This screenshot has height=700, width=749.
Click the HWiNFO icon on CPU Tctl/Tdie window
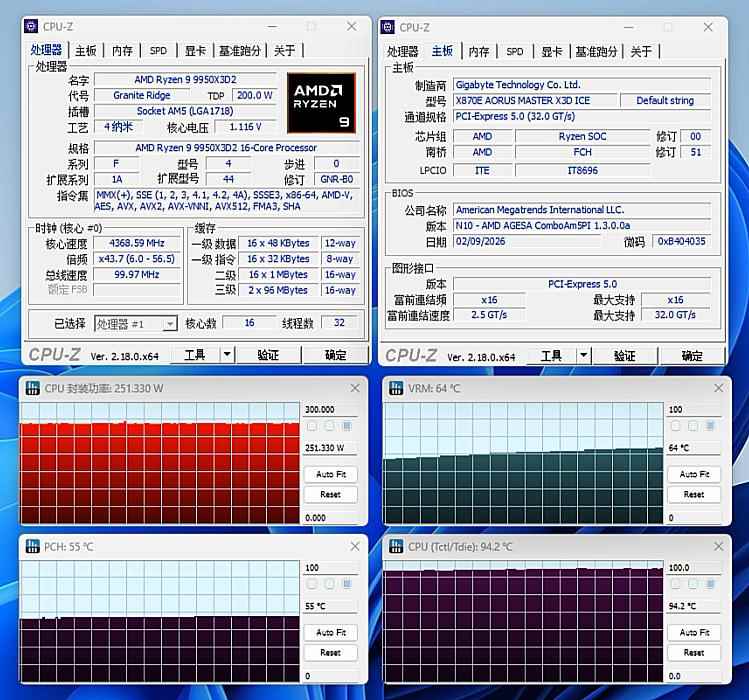[396, 546]
